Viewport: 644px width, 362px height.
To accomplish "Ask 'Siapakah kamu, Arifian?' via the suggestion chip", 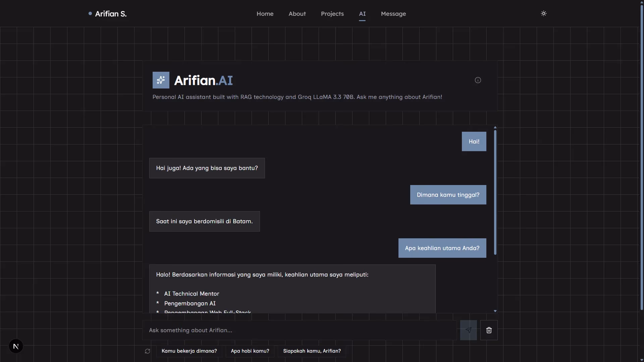I will (312, 351).
